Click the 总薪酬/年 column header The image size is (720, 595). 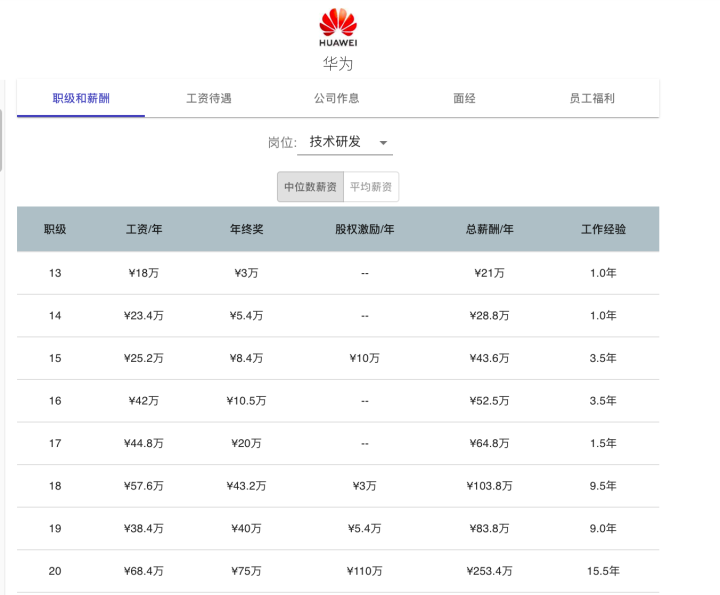[x=489, y=229]
